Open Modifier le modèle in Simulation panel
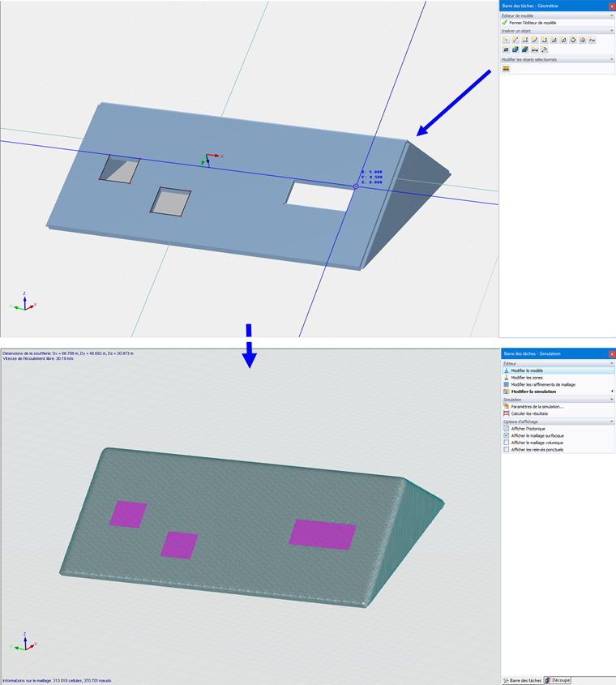The height and width of the screenshot is (685, 616). coord(558,370)
